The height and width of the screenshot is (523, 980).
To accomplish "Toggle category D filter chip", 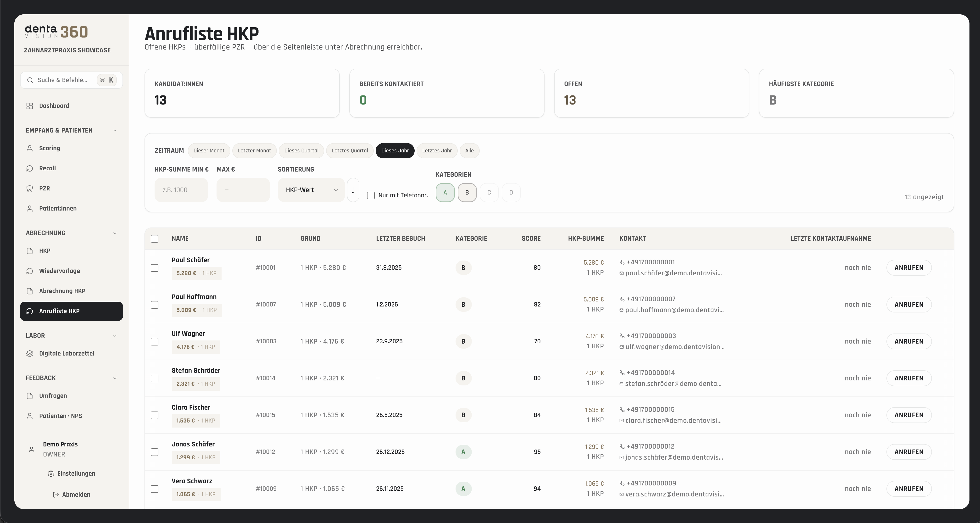I will (511, 192).
